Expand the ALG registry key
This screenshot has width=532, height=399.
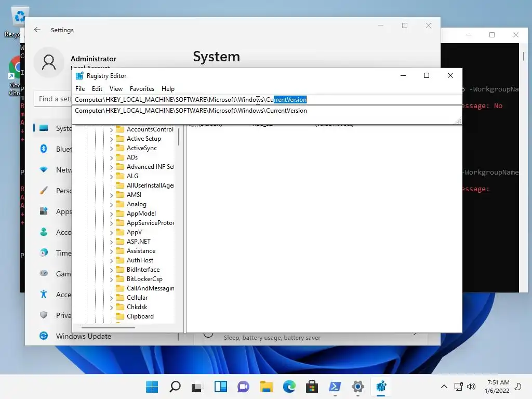(x=111, y=176)
